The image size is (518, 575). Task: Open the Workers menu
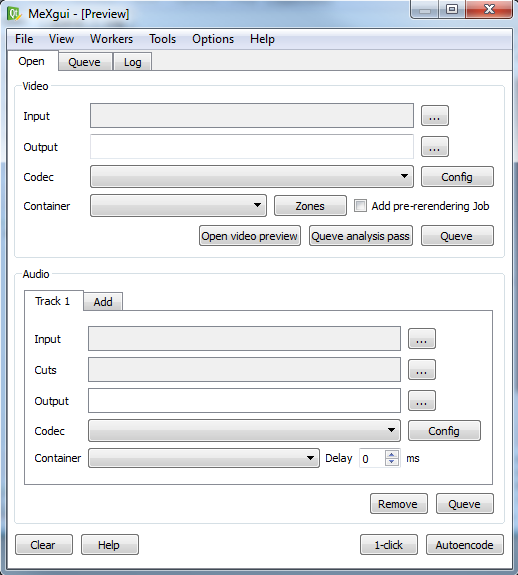pos(111,39)
